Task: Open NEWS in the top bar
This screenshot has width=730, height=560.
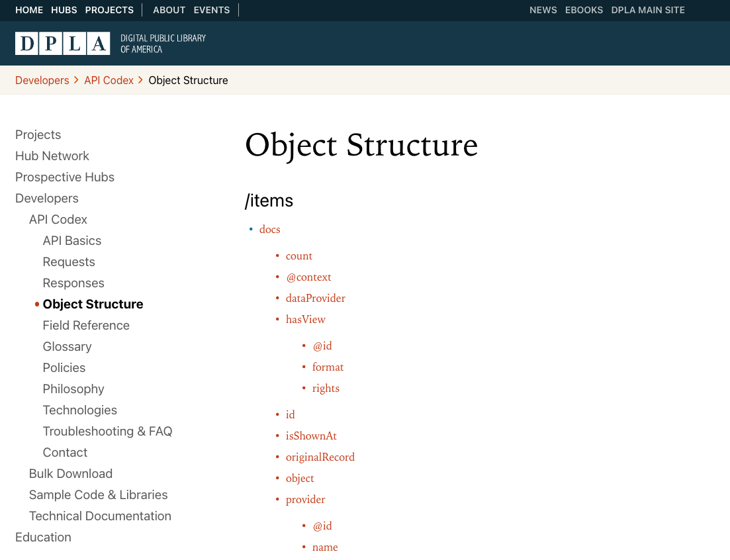Action: (543, 10)
